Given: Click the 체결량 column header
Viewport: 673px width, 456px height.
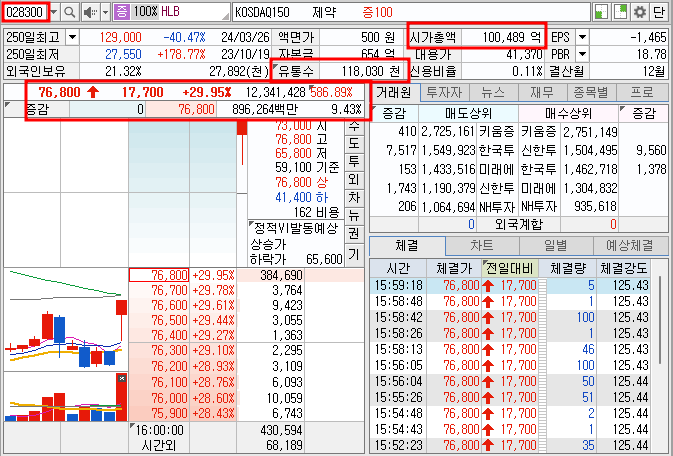Looking at the screenshot, I should coord(567,269).
